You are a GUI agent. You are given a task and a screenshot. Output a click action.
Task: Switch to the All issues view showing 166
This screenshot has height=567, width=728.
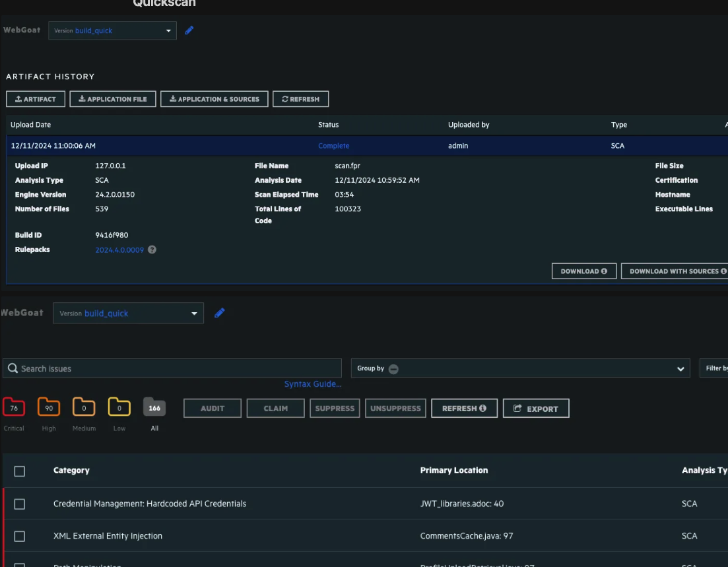point(154,408)
